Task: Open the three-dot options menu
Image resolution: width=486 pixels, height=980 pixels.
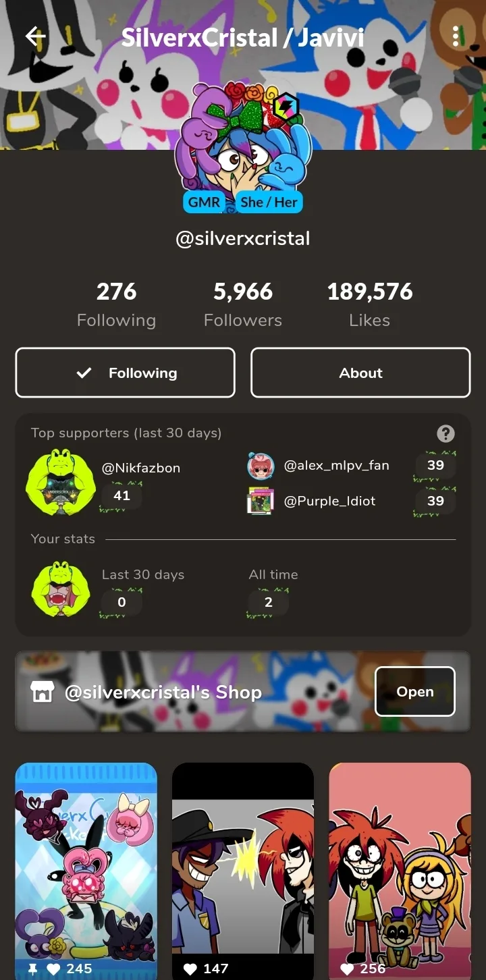Action: (x=456, y=36)
